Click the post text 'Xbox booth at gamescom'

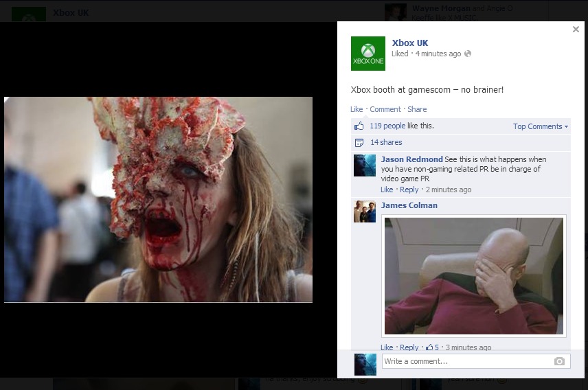[400, 90]
